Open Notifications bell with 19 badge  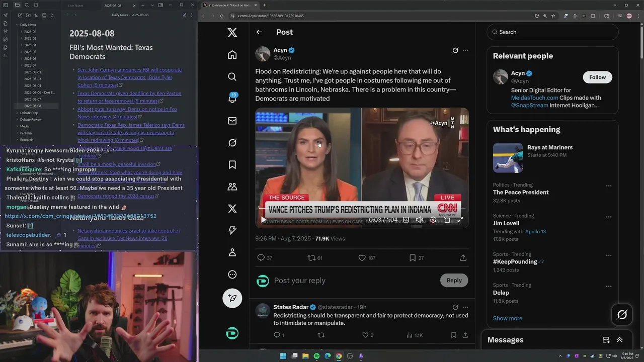(x=232, y=99)
